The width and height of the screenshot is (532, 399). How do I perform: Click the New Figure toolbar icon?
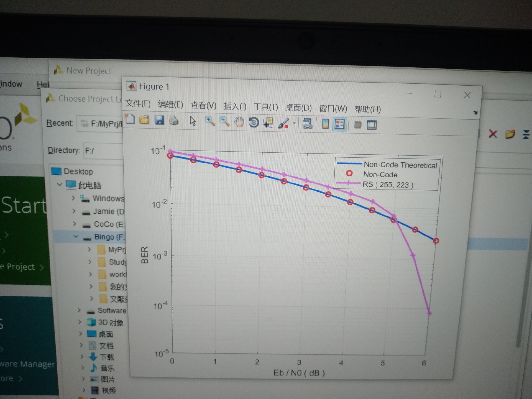pyautogui.click(x=130, y=119)
